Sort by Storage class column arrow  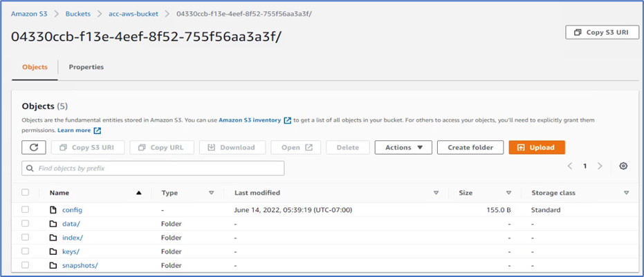pos(626,193)
